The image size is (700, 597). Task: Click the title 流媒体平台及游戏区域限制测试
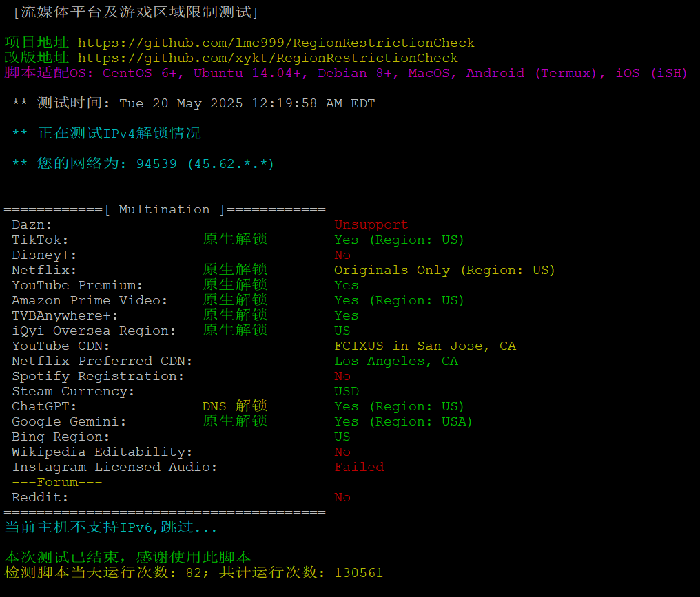pyautogui.click(x=136, y=12)
